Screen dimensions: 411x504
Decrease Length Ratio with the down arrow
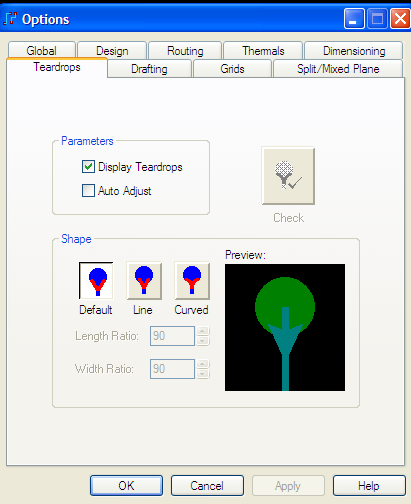(x=202, y=341)
